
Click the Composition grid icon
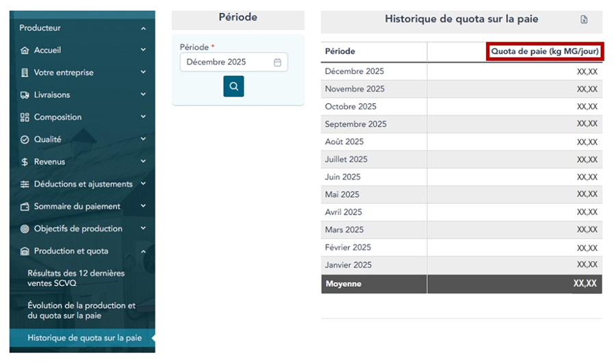[25, 117]
